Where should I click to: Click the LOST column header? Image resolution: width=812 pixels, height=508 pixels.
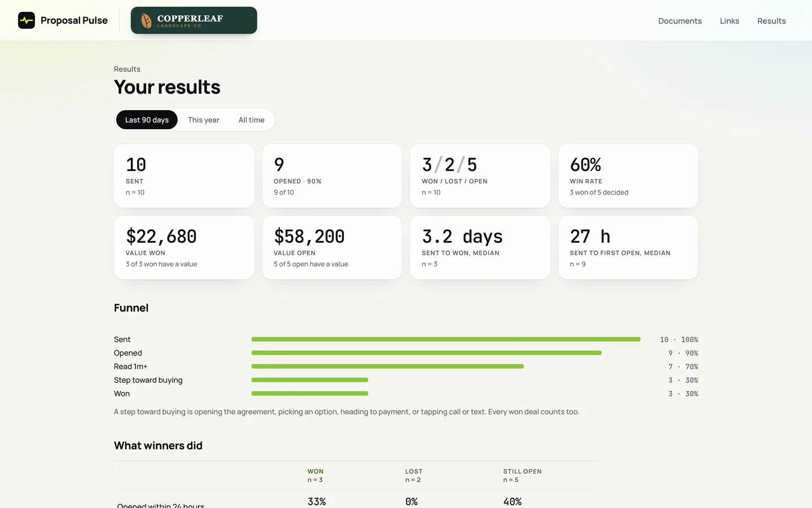pos(413,471)
